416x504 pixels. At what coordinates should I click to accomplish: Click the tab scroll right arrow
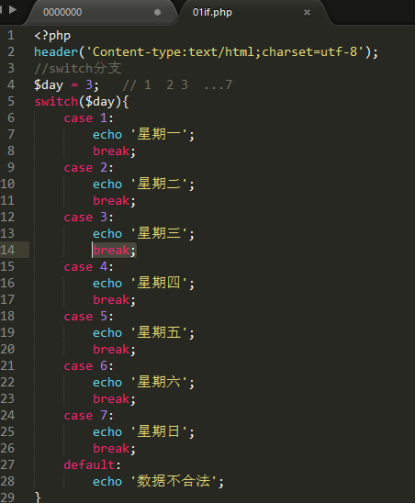click(13, 10)
